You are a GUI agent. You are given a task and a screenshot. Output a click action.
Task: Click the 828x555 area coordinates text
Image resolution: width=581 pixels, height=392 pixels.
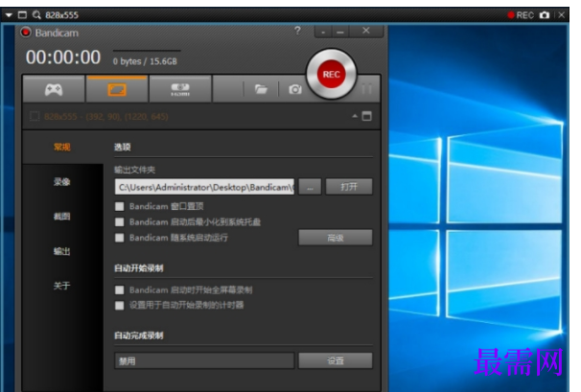coord(106,117)
